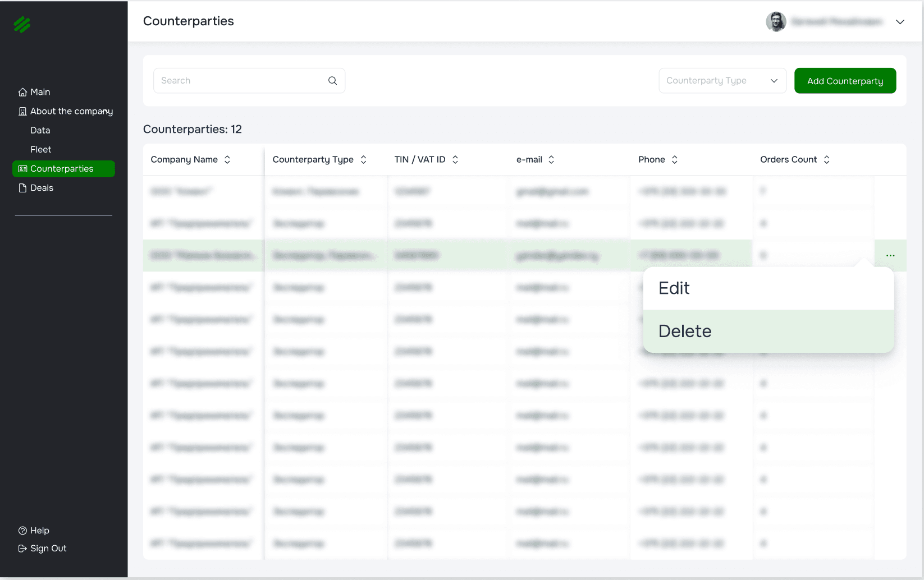Click the Add Counterparty button
924x580 pixels.
coord(845,81)
